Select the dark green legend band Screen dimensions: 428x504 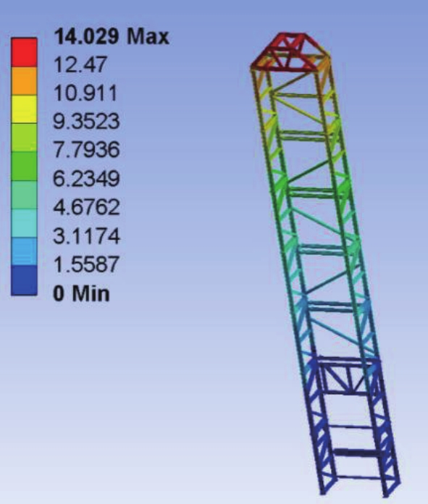click(x=24, y=166)
